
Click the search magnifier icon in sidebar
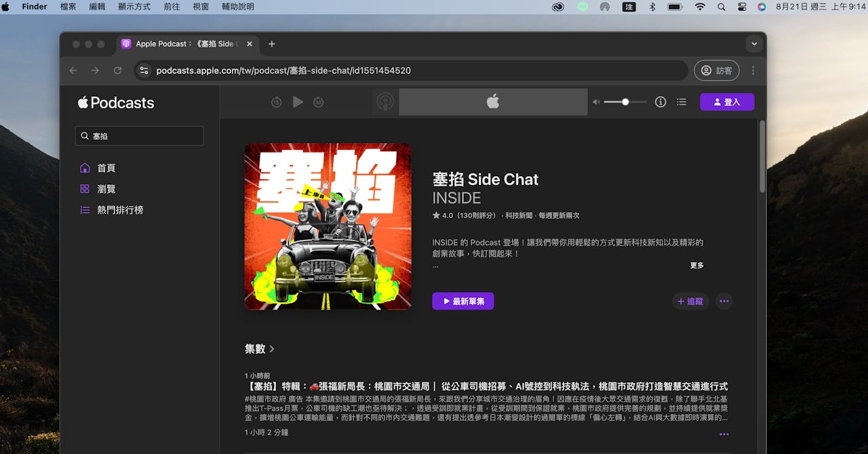[x=85, y=136]
